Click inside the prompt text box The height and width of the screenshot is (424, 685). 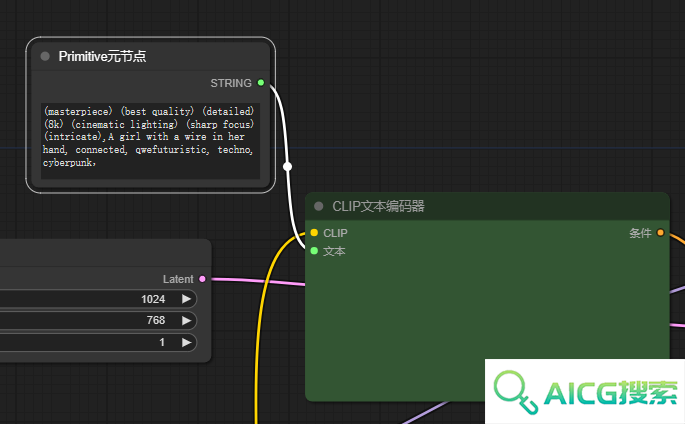[150, 141]
